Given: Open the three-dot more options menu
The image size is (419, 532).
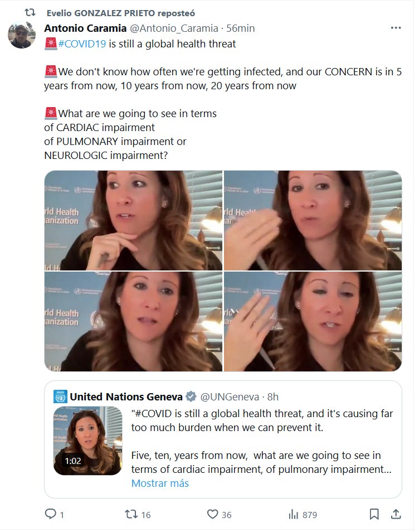Looking at the screenshot, I should (x=396, y=28).
